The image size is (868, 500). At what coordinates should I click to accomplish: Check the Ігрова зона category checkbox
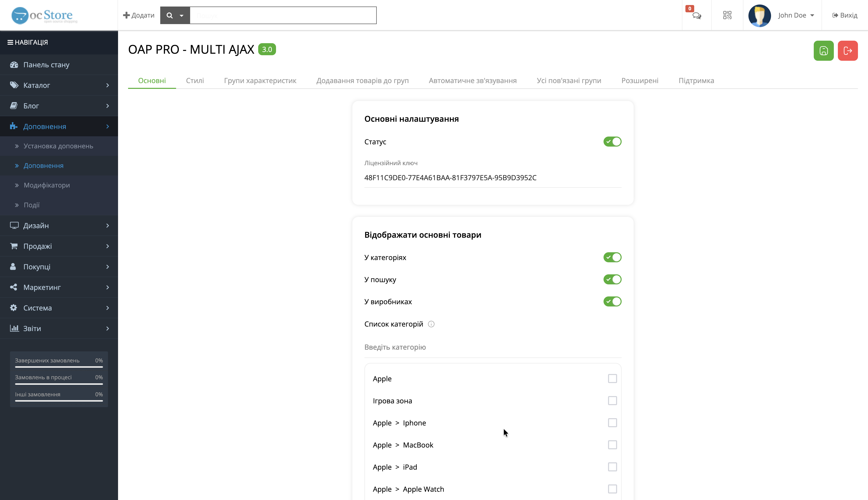click(x=612, y=401)
